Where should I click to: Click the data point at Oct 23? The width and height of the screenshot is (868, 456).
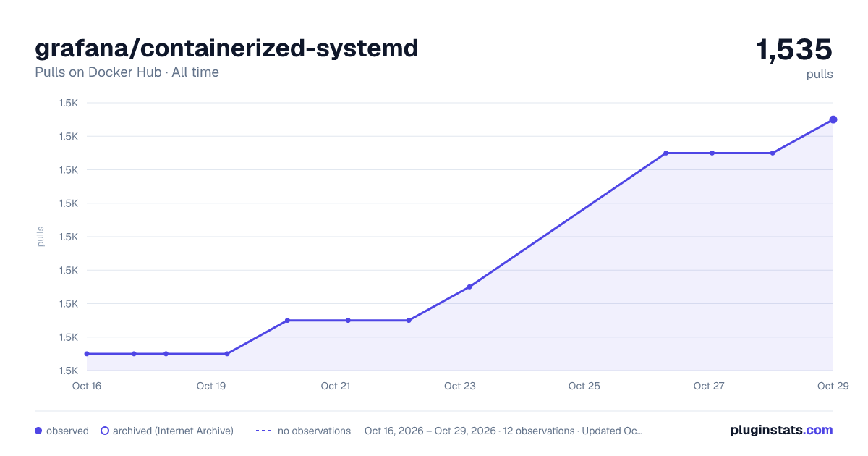click(469, 287)
